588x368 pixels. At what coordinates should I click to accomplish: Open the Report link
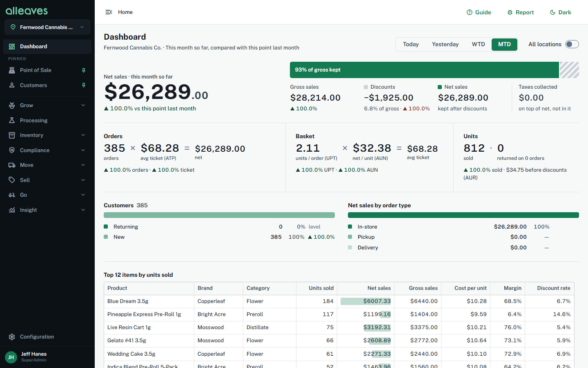coord(521,12)
